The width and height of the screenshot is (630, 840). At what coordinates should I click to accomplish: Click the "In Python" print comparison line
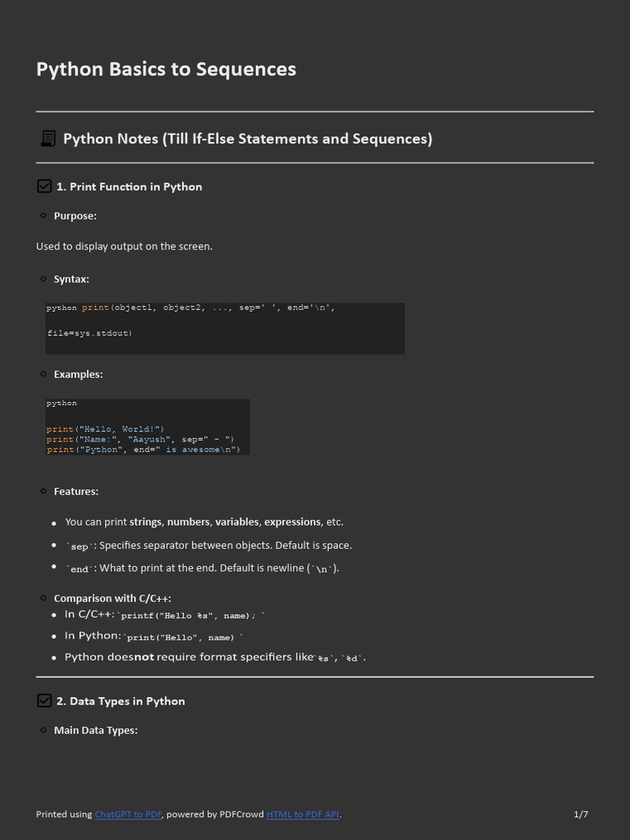[153, 637]
